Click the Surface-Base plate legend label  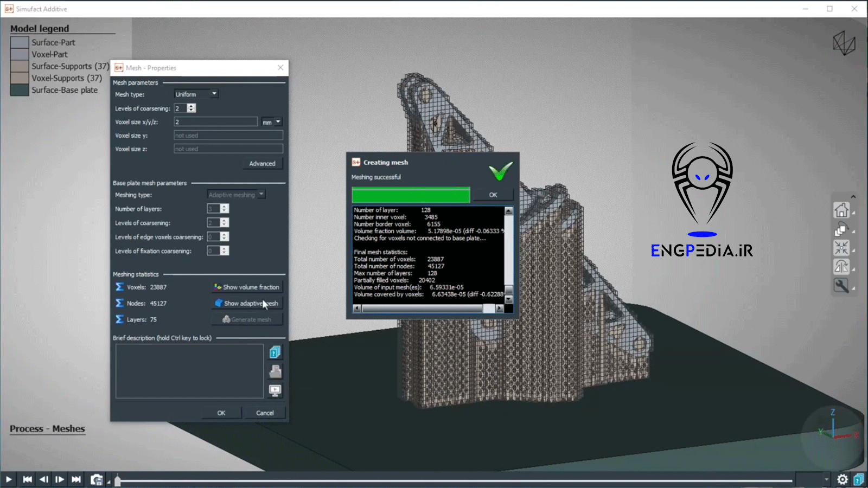pyautogui.click(x=65, y=90)
